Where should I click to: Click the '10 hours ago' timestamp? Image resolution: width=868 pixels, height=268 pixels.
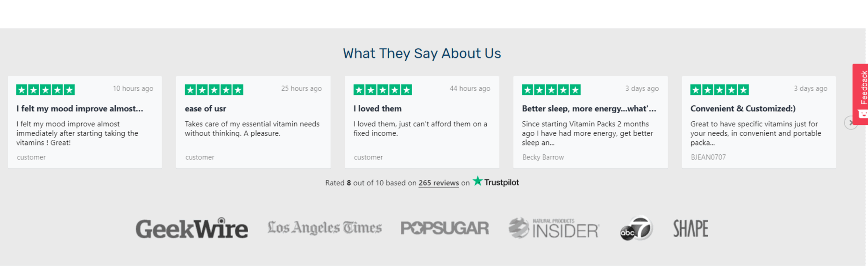(133, 88)
